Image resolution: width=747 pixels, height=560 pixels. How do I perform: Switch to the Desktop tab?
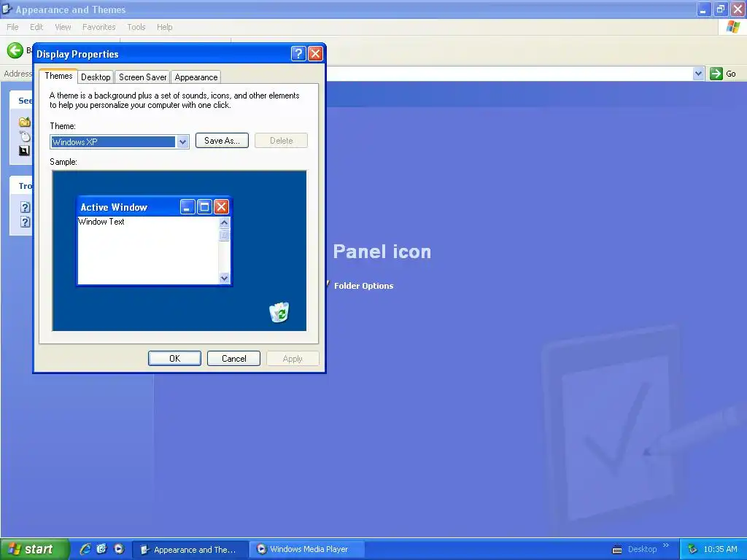point(96,77)
